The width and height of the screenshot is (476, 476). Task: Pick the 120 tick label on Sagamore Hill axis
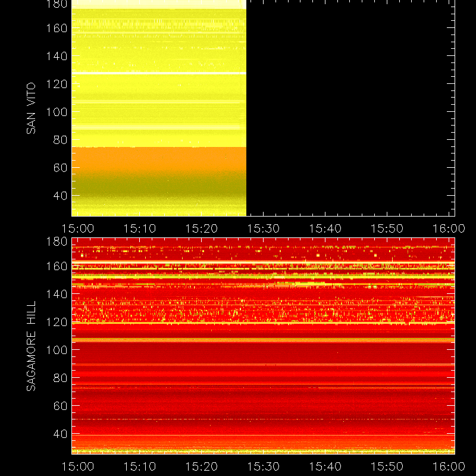[x=57, y=322]
